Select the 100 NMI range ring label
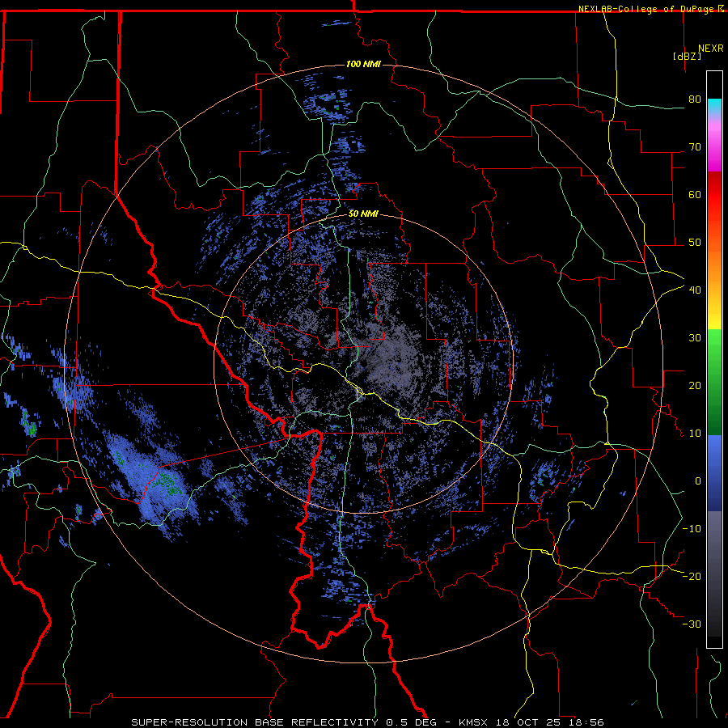Screen dimensions: 728x728 [x=363, y=64]
